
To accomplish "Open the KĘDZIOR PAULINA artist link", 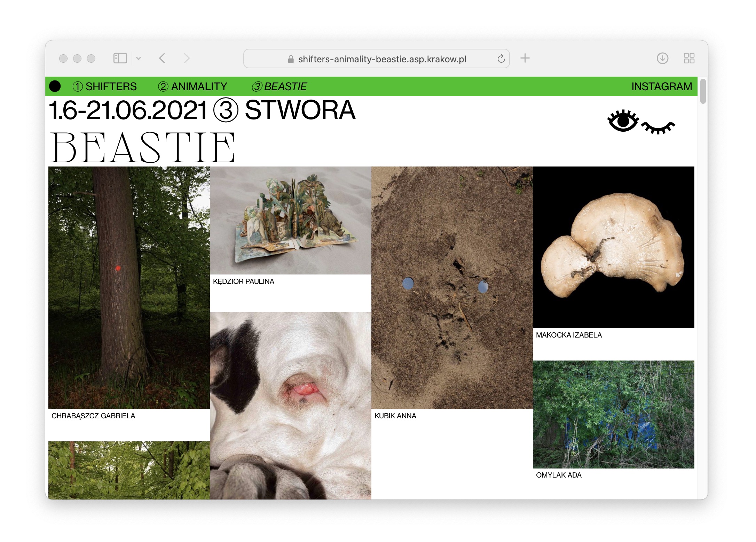I will pos(244,281).
